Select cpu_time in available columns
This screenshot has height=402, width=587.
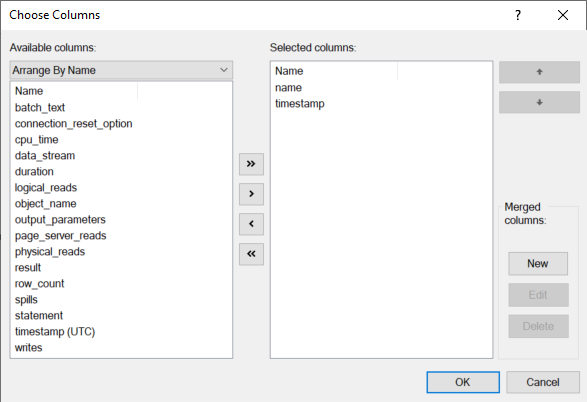37,140
